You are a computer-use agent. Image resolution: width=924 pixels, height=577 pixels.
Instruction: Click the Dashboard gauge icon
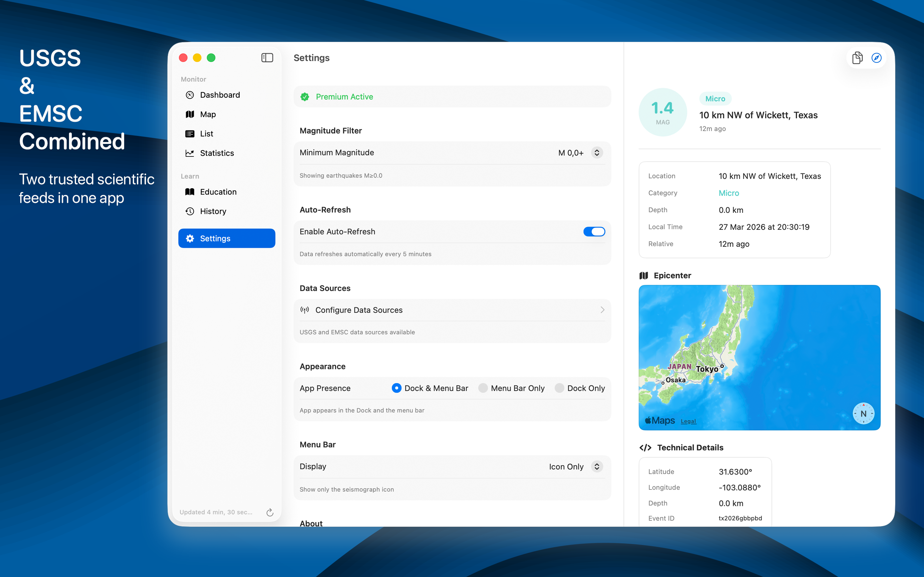pyautogui.click(x=190, y=95)
